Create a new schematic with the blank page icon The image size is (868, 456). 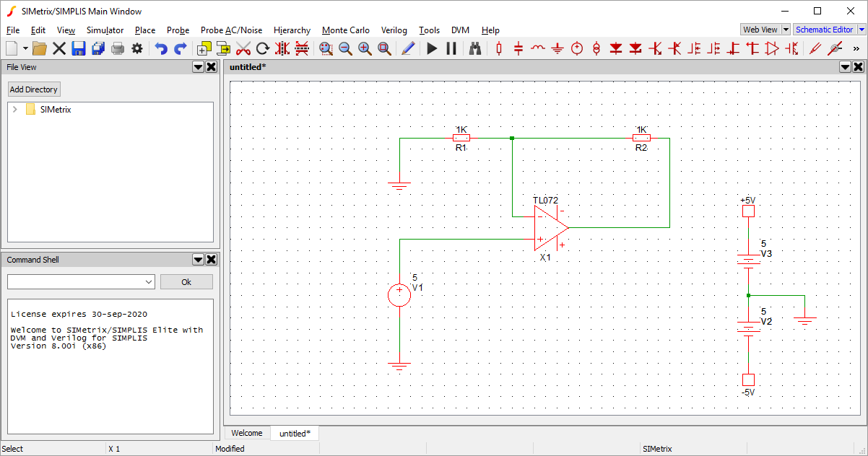coord(12,48)
